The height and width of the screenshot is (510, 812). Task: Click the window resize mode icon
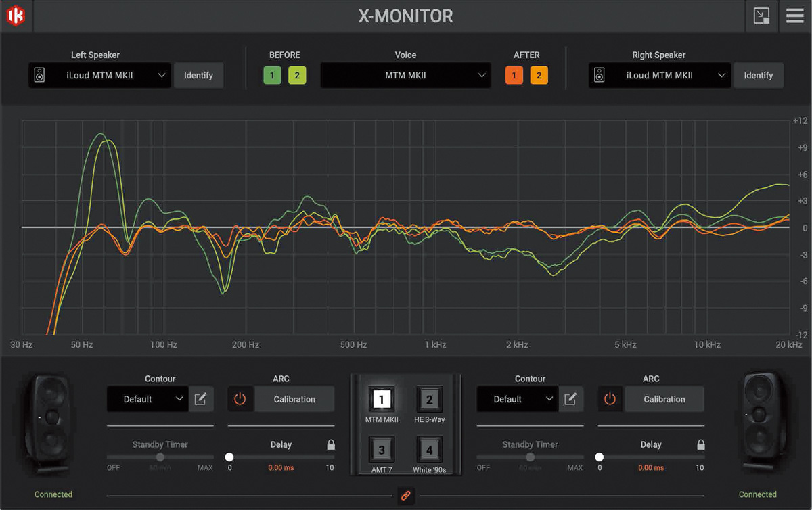761,16
